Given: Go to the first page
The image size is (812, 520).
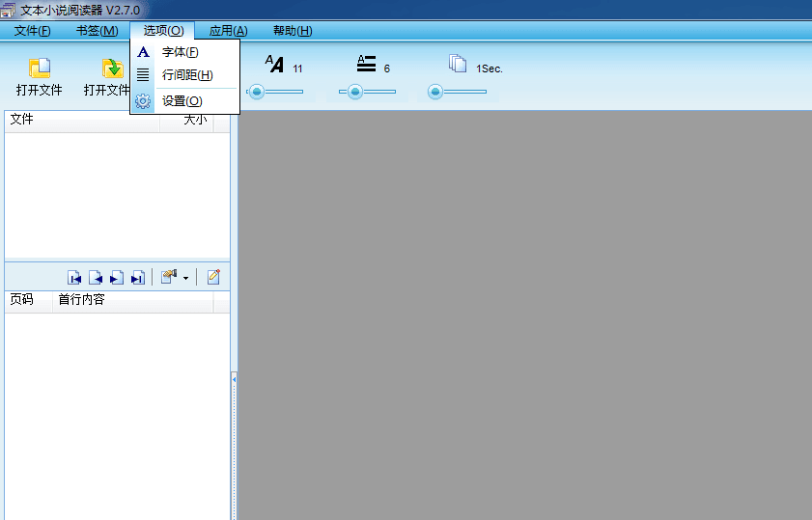Looking at the screenshot, I should tap(74, 278).
